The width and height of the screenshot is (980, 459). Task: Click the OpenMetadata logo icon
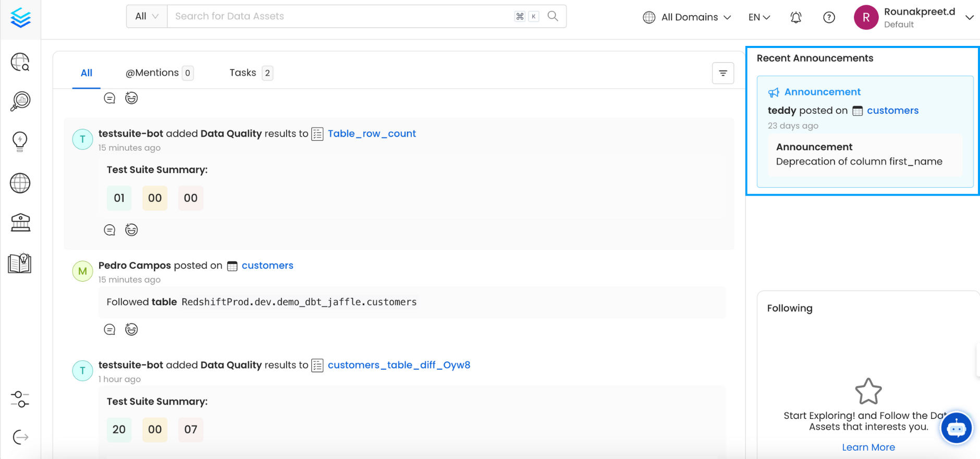20,18
